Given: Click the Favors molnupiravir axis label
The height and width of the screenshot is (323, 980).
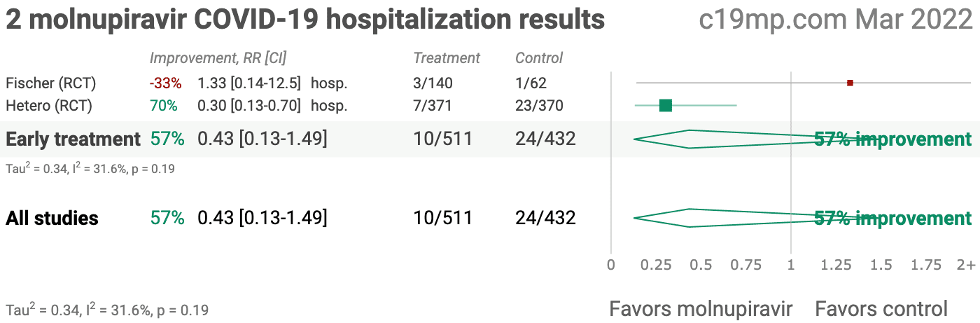Looking at the screenshot, I should coord(701,308).
